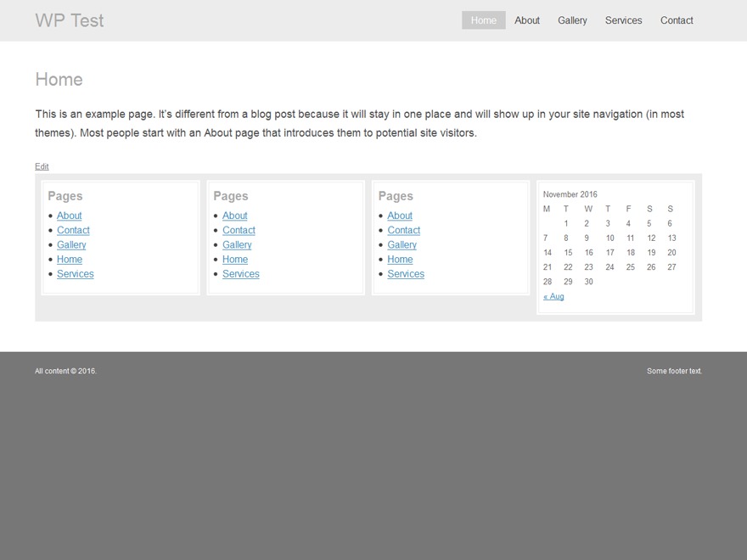Select Home in the top navigation menu
747x560 pixels.
[x=484, y=20]
